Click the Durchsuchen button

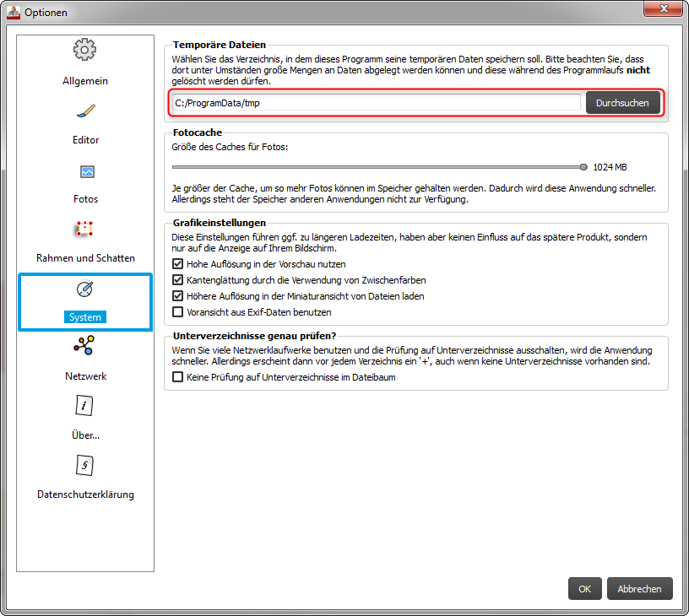pos(622,103)
